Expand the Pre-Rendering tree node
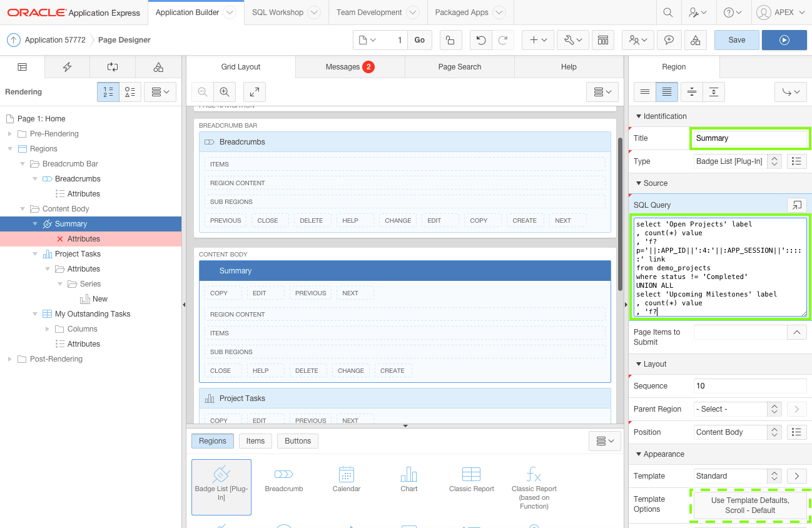Viewport: 812px width, 528px height. pyautogui.click(x=9, y=134)
